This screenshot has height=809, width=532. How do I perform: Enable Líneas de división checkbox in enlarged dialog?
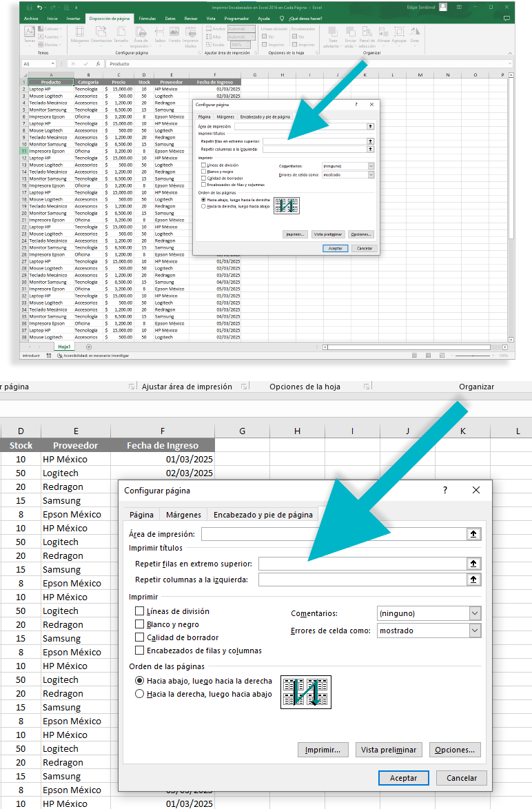click(x=140, y=611)
